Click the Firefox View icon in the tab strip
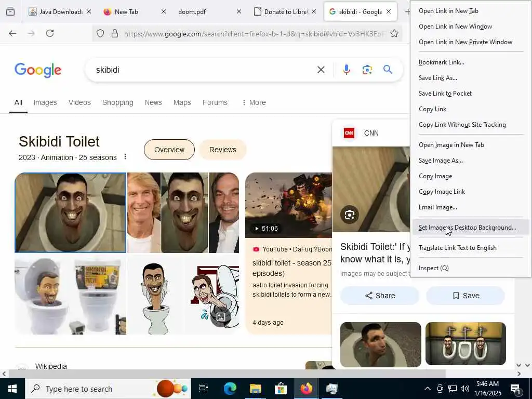Viewport: 532px width, 399px height. [x=10, y=12]
